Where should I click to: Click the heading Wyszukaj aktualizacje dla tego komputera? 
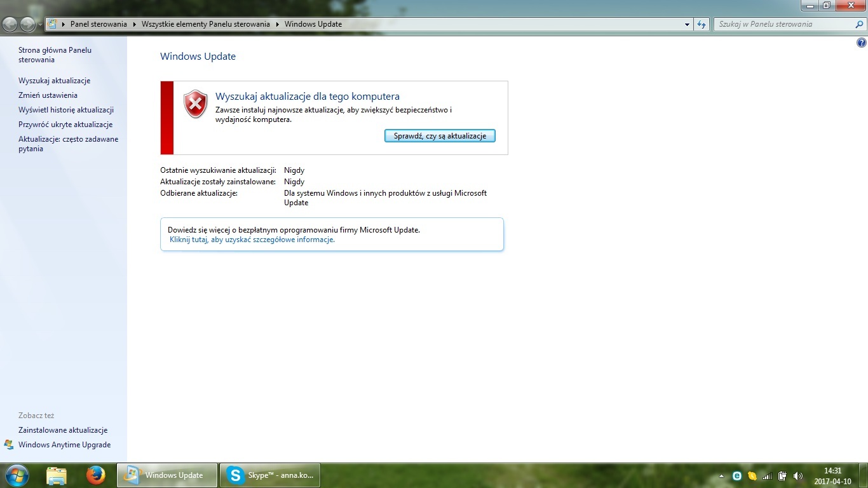click(x=308, y=97)
